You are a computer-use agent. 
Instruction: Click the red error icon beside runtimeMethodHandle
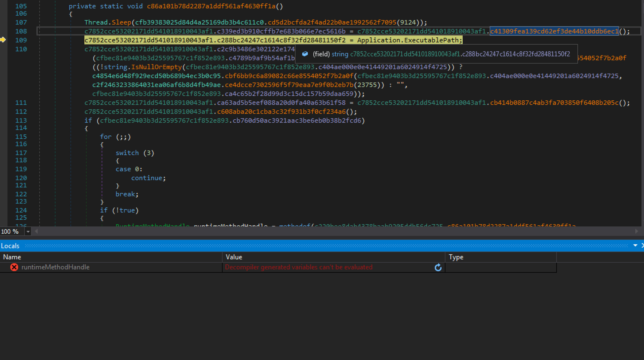[14, 267]
